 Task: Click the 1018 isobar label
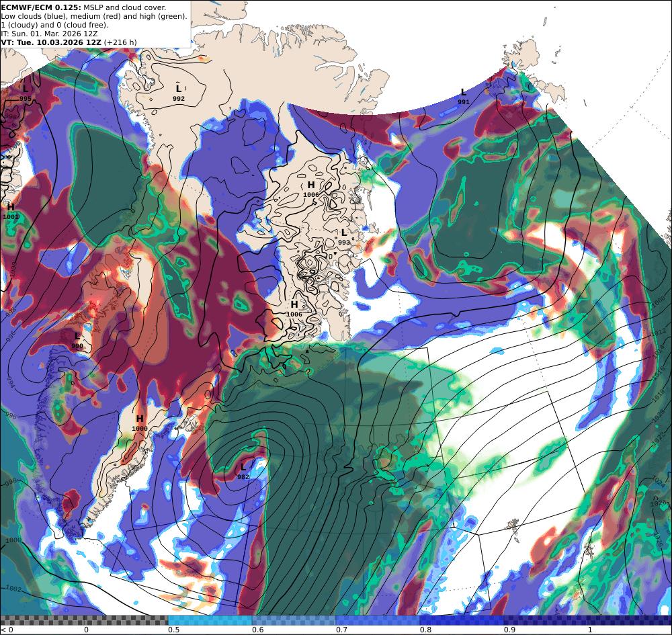(659, 397)
